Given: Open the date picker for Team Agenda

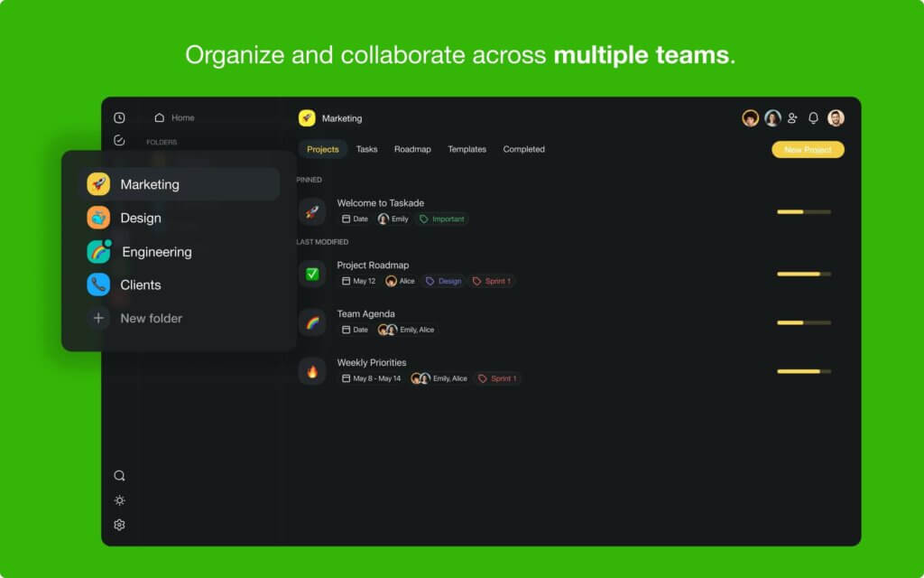Looking at the screenshot, I should [355, 330].
